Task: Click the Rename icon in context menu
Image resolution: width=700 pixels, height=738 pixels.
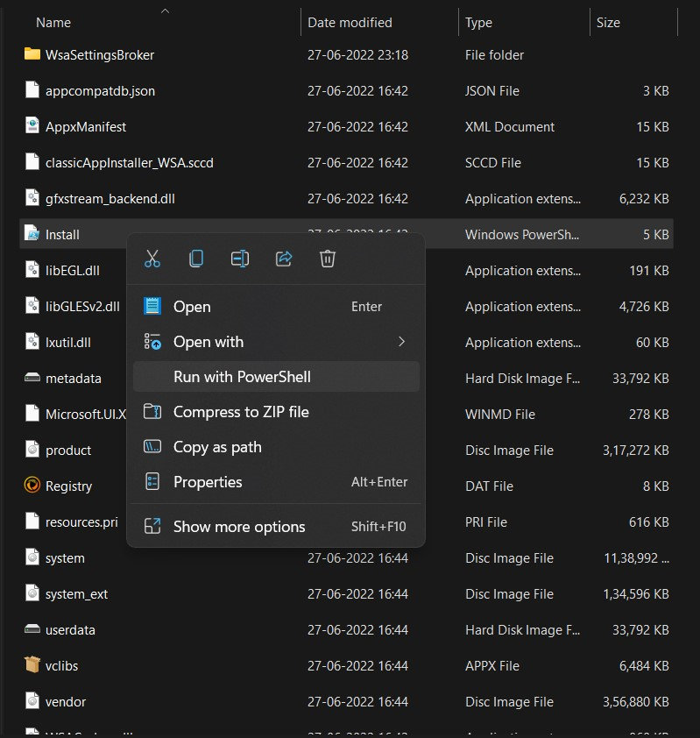Action: tap(240, 259)
